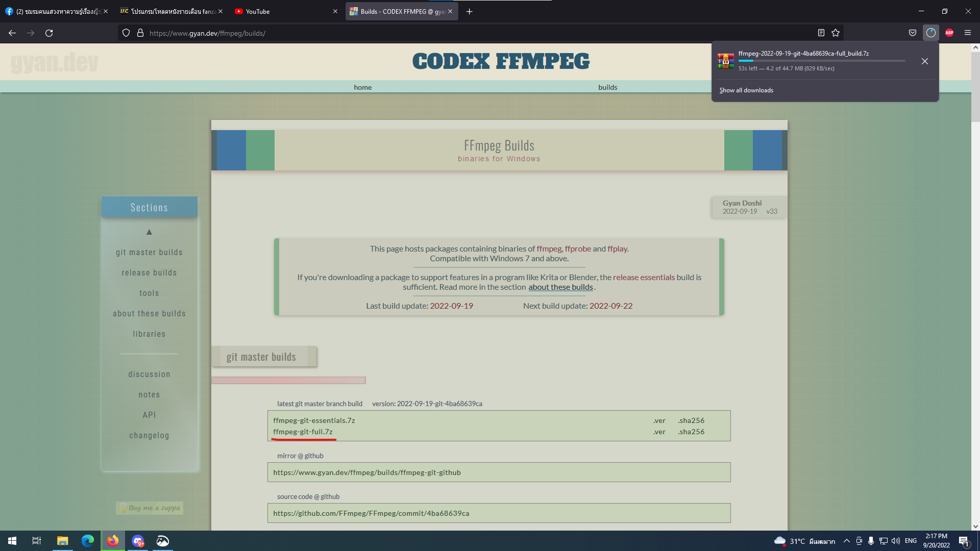This screenshot has width=980, height=551.
Task: Launch Microsoft Edge from the taskbar
Action: (87, 541)
